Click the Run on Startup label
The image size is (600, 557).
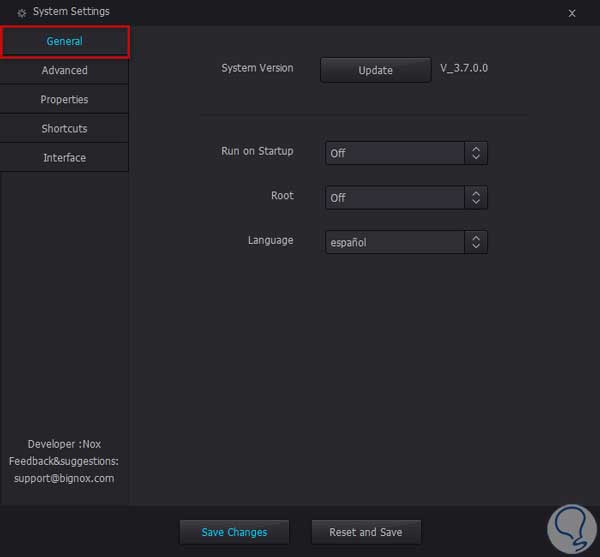coord(257,151)
